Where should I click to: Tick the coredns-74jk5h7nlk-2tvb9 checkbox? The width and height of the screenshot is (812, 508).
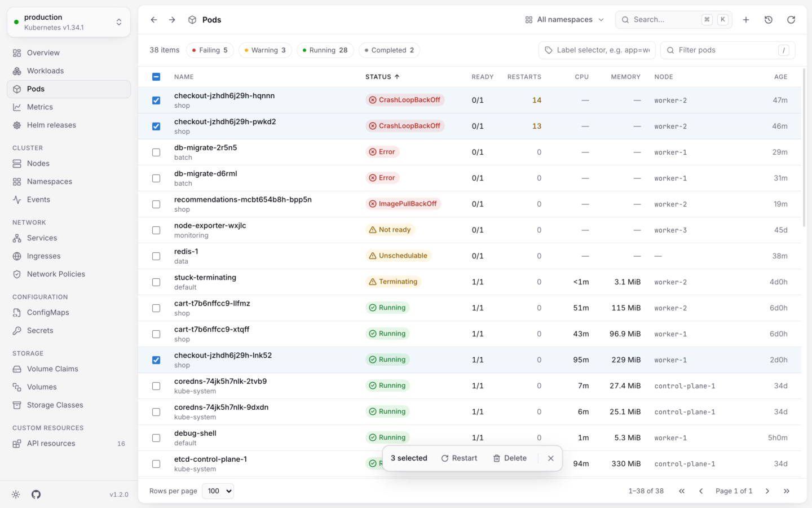click(x=156, y=386)
